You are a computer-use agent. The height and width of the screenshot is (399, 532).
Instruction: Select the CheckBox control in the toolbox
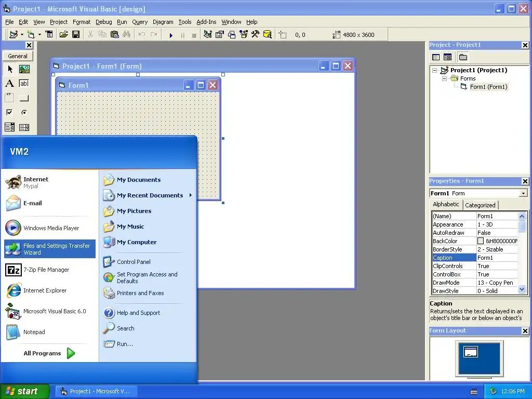click(x=9, y=112)
